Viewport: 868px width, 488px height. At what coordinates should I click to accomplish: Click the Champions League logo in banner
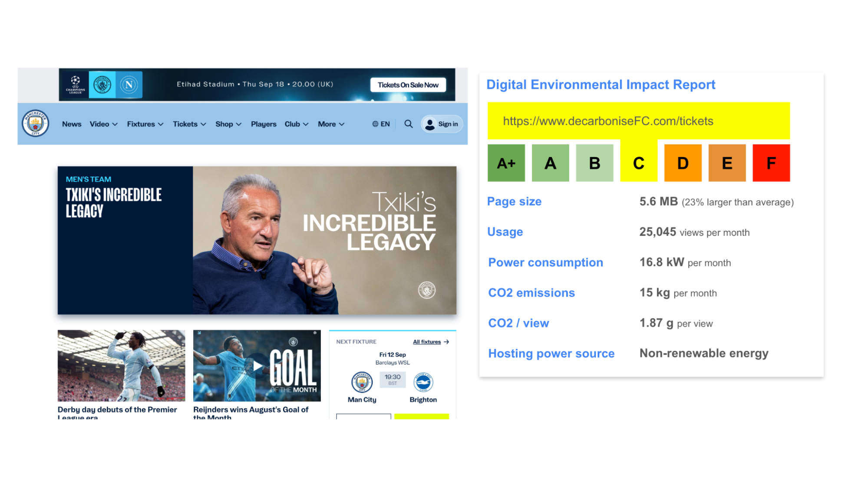pyautogui.click(x=75, y=85)
